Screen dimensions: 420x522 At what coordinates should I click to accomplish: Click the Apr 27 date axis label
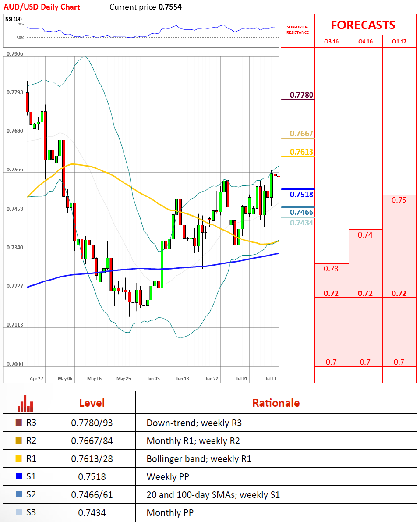(x=36, y=379)
